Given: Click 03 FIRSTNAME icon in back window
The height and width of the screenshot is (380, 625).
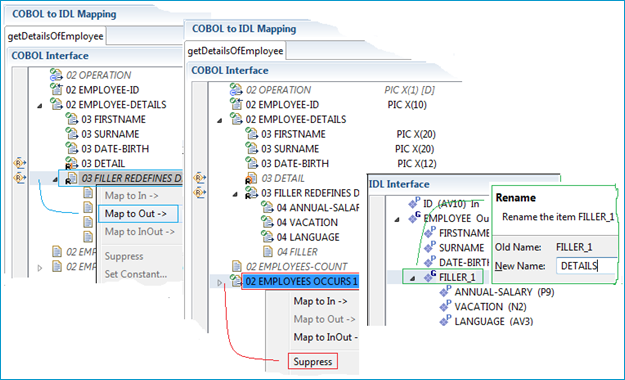Looking at the screenshot, I should point(72,119).
